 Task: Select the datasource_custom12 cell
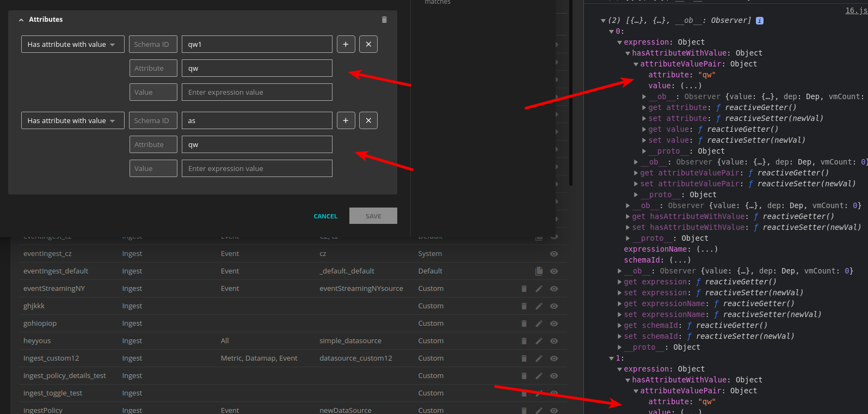[356, 358]
